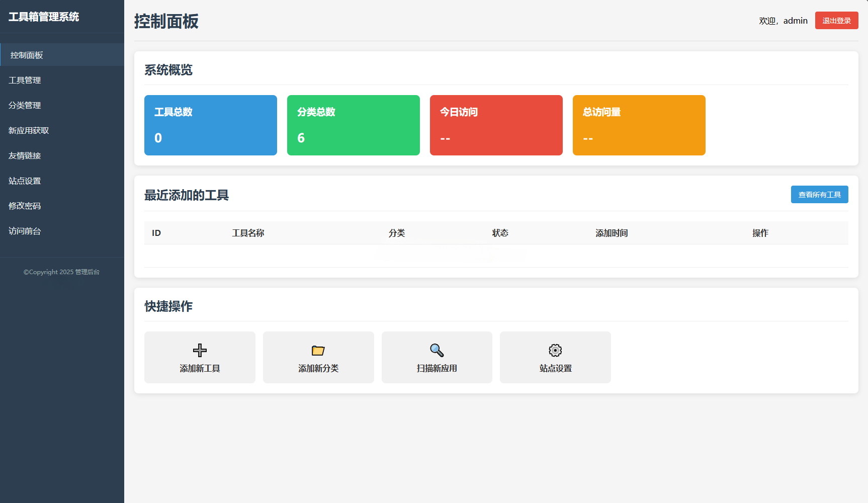Click 访问前台 in the sidebar
Screen dimensions: 868x503
point(25,231)
